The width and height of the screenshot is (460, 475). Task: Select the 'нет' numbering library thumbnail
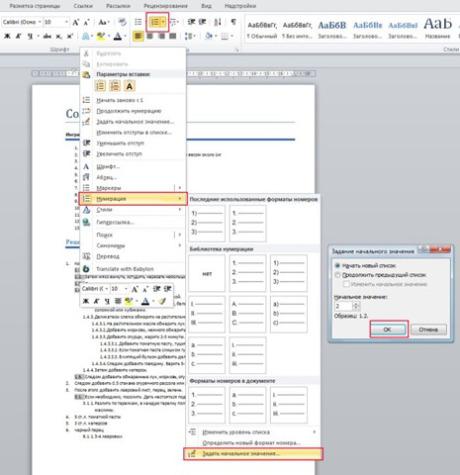click(207, 273)
